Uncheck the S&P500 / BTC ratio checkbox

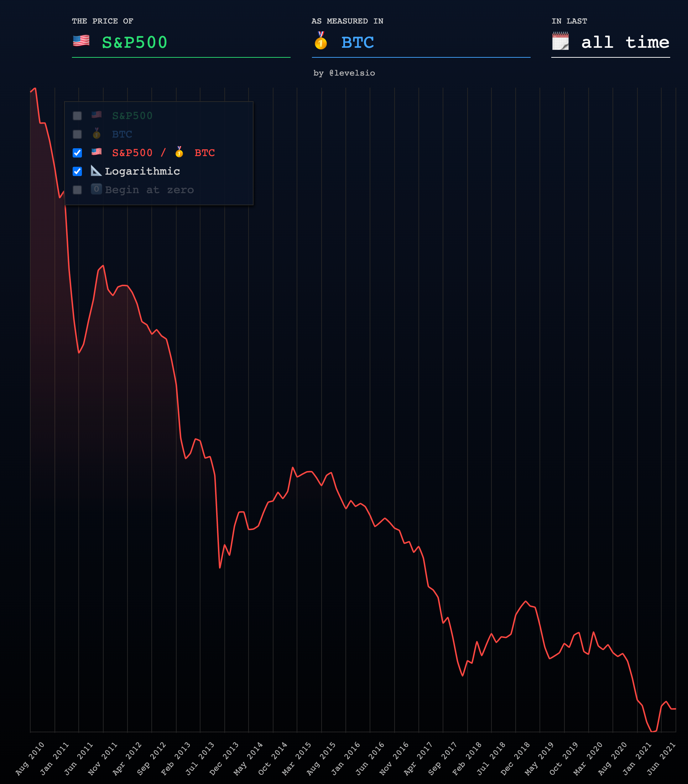pos(77,153)
